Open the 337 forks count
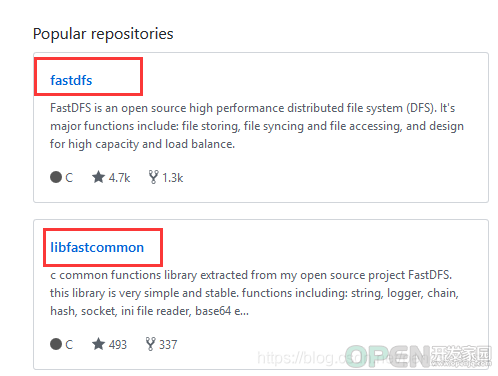 pos(168,345)
